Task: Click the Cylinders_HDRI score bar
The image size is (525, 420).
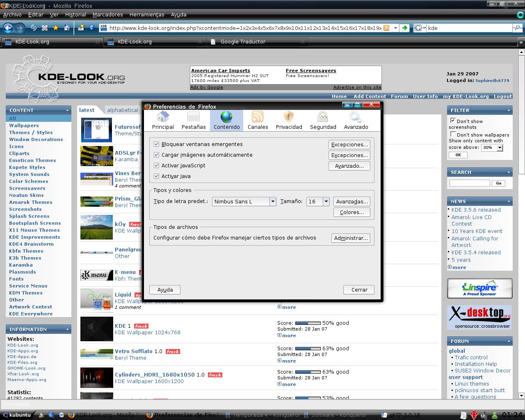Action: (x=308, y=372)
